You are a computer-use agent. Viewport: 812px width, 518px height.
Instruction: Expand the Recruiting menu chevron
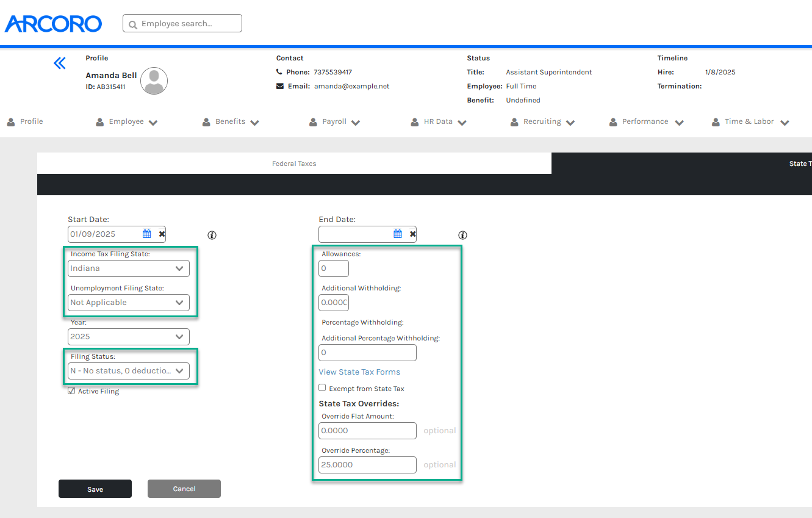570,123
